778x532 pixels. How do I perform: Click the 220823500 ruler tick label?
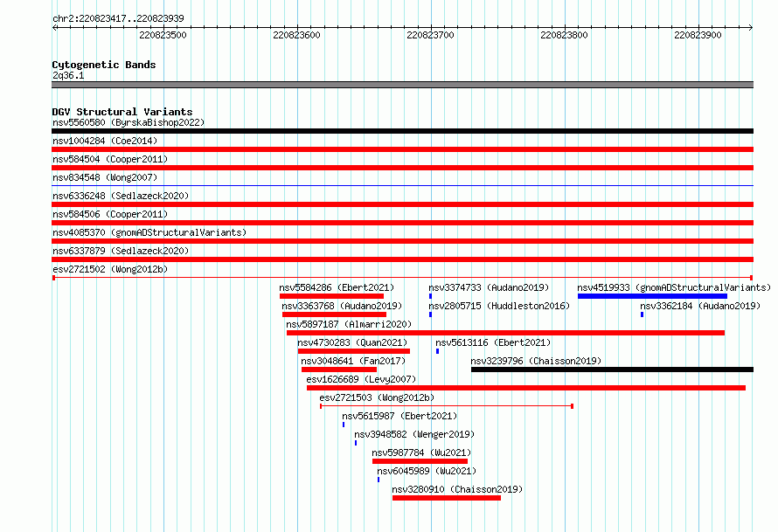pos(163,35)
